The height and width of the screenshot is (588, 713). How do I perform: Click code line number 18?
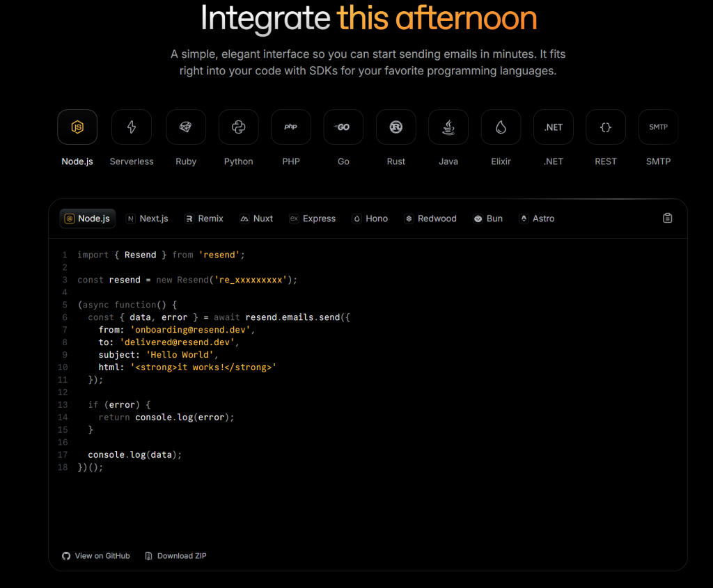tap(63, 467)
